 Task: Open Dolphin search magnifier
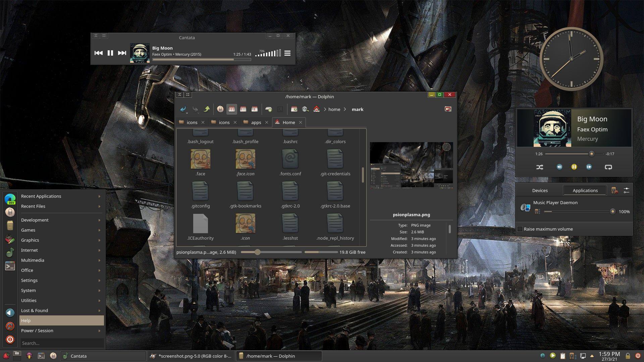pyautogui.click(x=305, y=109)
